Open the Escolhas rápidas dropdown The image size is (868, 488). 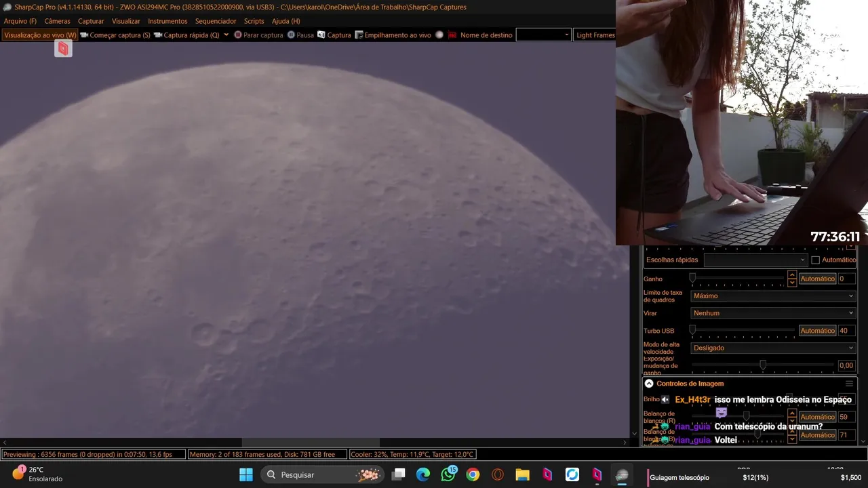point(755,260)
